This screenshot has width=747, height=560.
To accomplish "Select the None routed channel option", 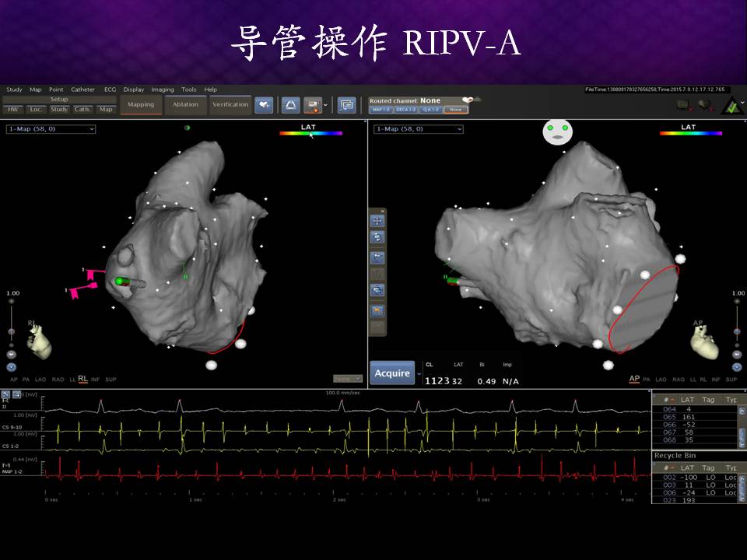I will 455,110.
